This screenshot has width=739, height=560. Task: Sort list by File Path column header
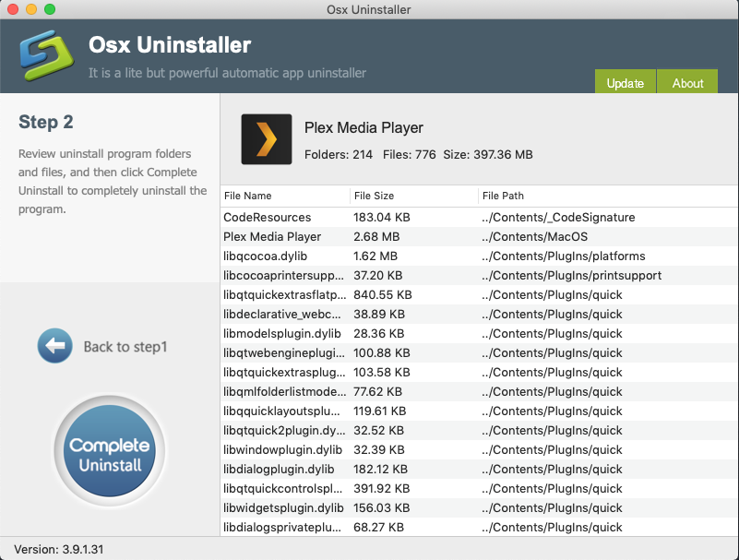point(503,196)
